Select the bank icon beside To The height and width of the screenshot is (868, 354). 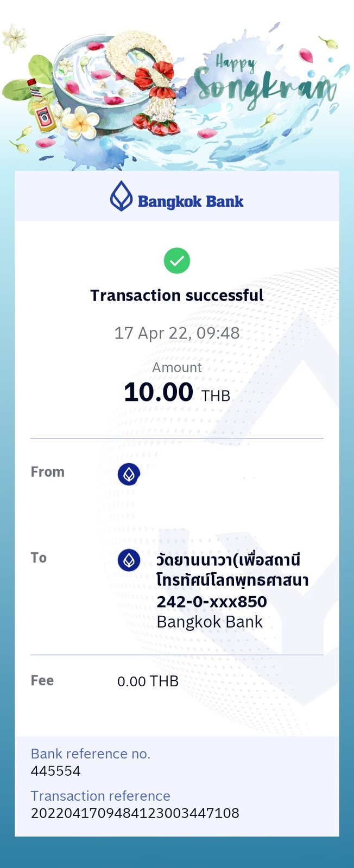tap(129, 560)
